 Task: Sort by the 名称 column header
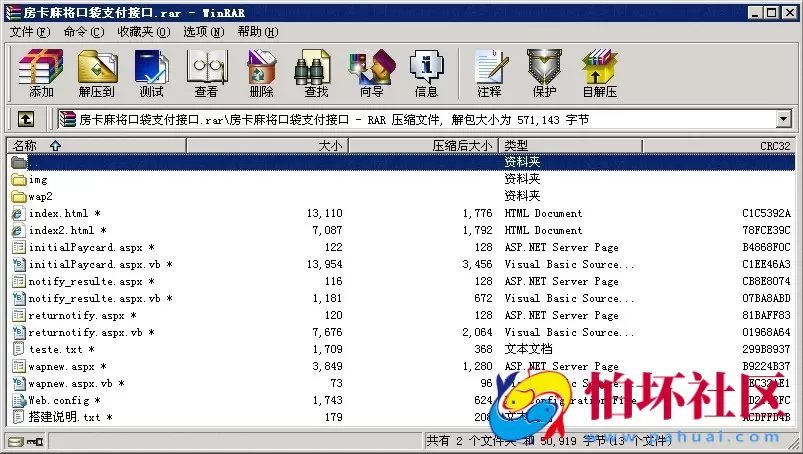pyautogui.click(x=96, y=146)
